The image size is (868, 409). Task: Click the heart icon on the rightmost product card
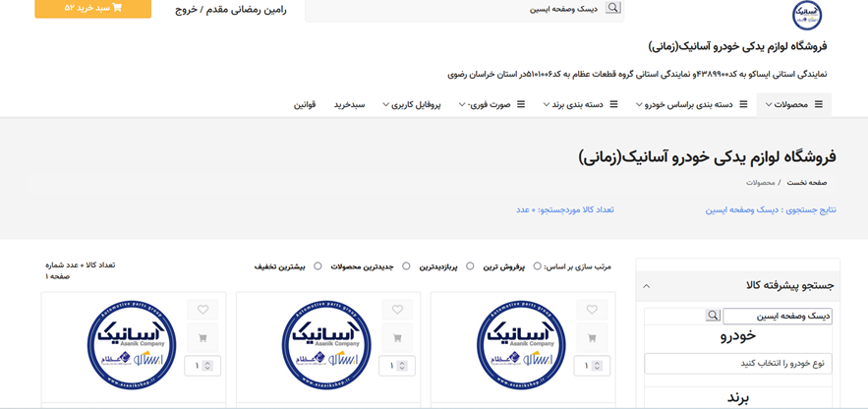pyautogui.click(x=592, y=310)
